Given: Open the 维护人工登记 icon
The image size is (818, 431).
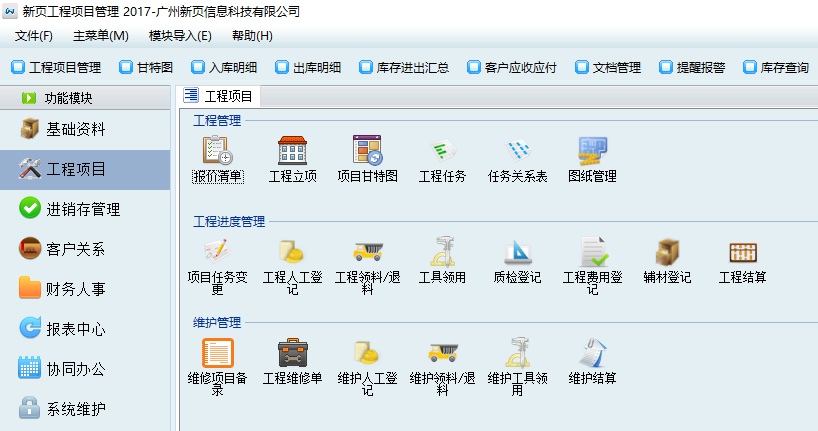Looking at the screenshot, I should 367,353.
